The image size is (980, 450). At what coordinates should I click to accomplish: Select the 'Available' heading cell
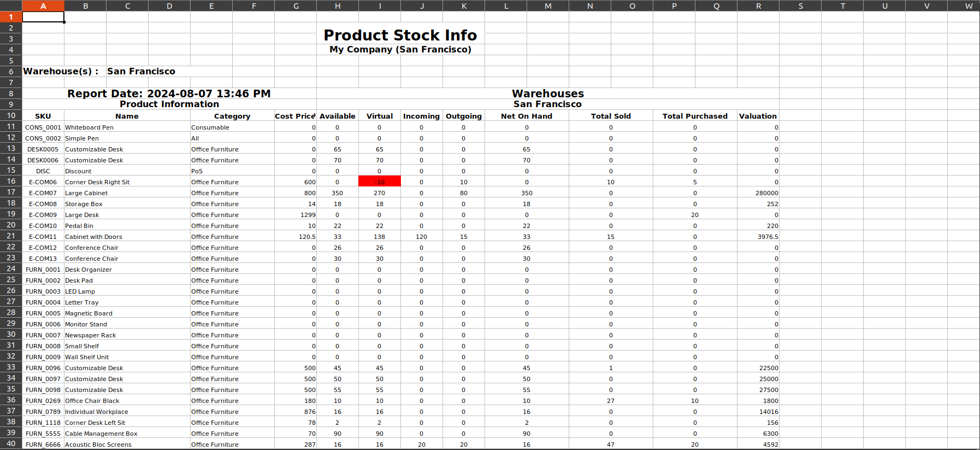(338, 116)
